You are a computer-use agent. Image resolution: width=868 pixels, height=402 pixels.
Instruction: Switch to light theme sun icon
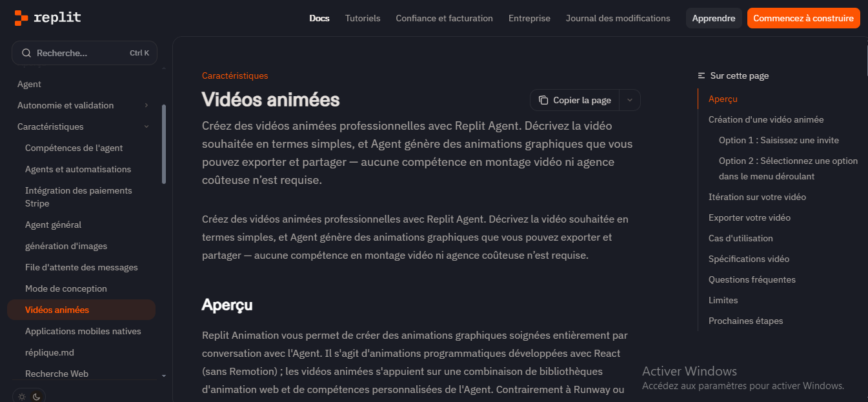tap(22, 396)
